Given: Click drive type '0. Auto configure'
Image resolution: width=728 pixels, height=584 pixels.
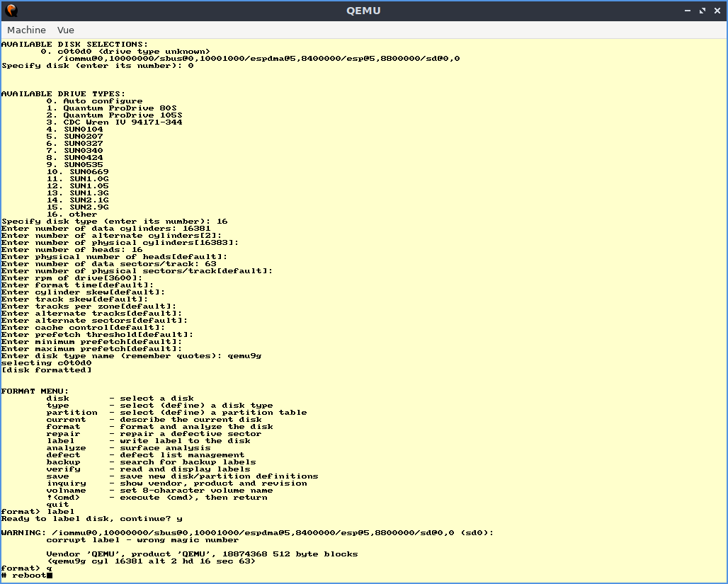Looking at the screenshot, I should point(95,101).
